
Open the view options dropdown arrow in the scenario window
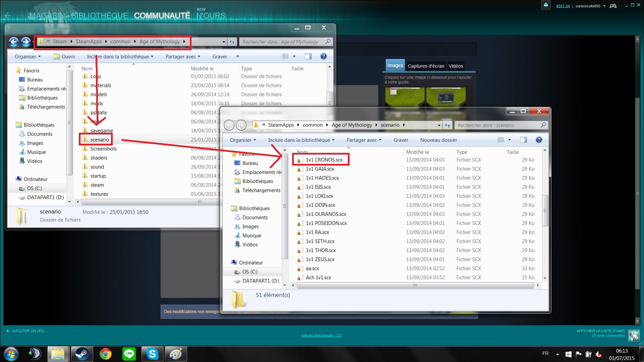point(509,140)
